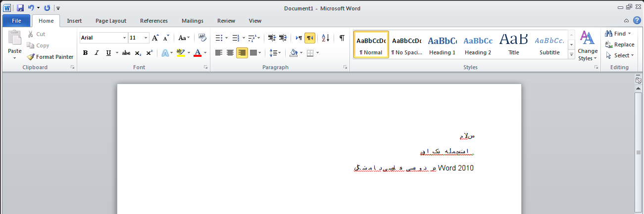Screen dimensions: 644x214
Task: Switch to the Page Layout tab
Action: [111, 21]
